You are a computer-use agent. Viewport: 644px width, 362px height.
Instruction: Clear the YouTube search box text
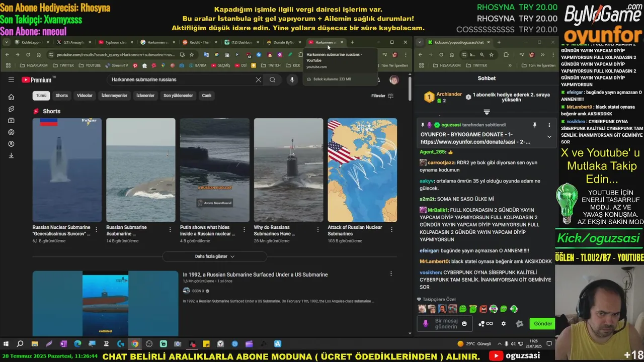coord(258,79)
